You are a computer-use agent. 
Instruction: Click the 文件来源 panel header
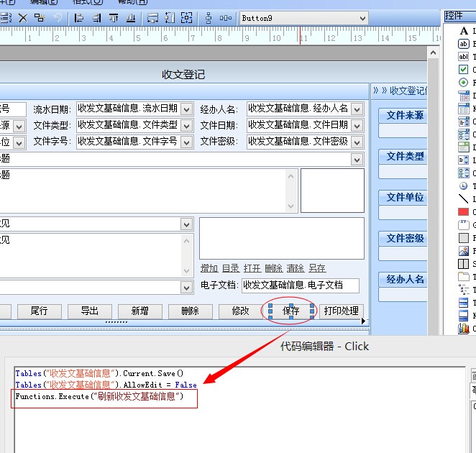click(403, 115)
